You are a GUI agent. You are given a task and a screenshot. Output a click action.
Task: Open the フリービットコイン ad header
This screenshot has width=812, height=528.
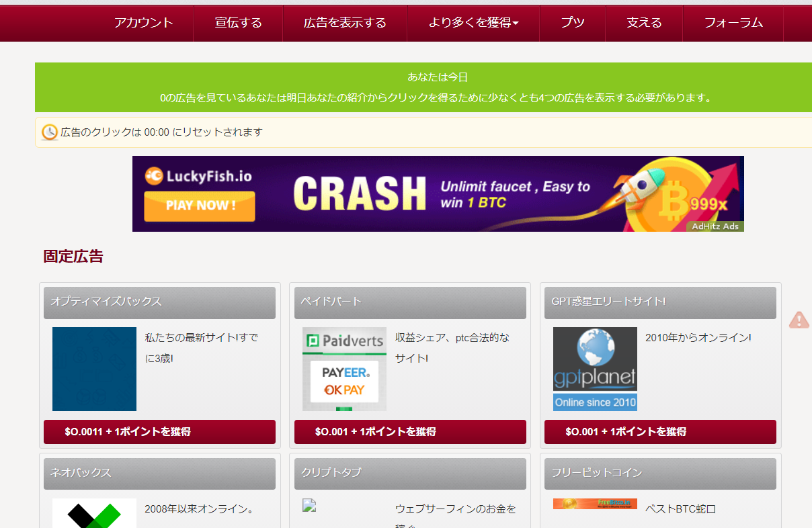pyautogui.click(x=660, y=473)
